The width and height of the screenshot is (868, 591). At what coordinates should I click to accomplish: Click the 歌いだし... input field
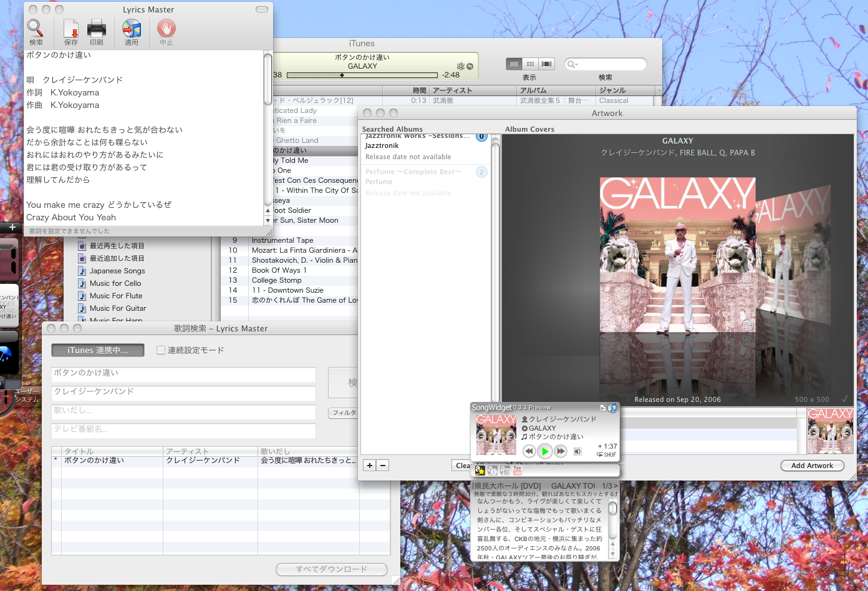tap(183, 411)
